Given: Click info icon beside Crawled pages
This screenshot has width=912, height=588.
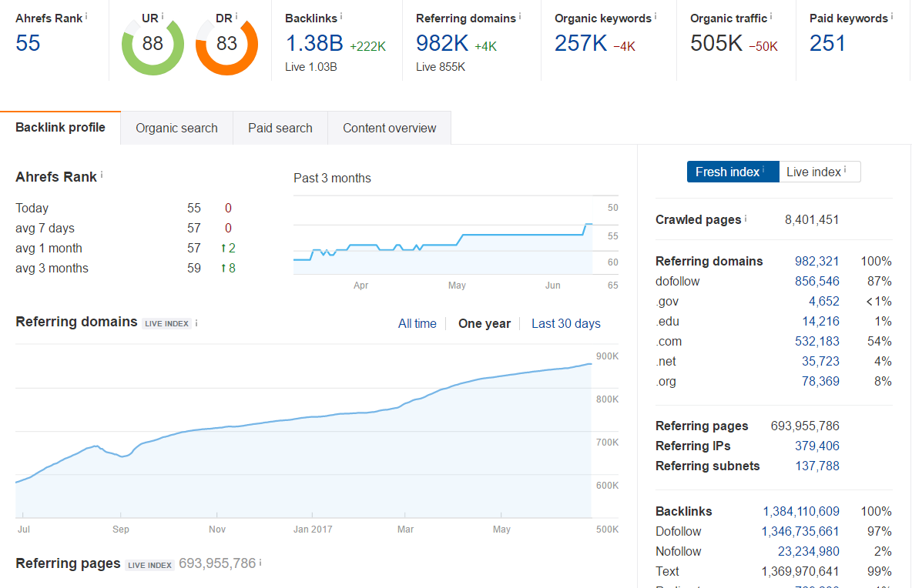Looking at the screenshot, I should click(746, 218).
